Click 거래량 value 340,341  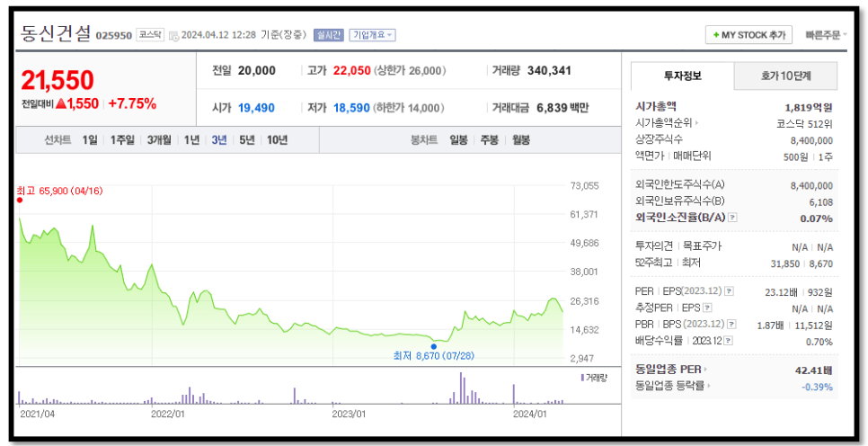click(x=549, y=71)
